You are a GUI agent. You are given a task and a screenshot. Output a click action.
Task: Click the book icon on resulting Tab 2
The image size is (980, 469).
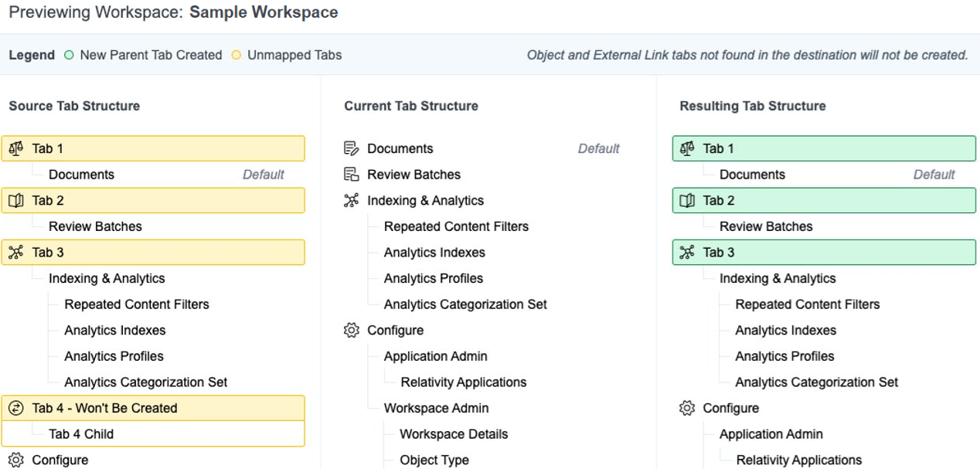687,201
